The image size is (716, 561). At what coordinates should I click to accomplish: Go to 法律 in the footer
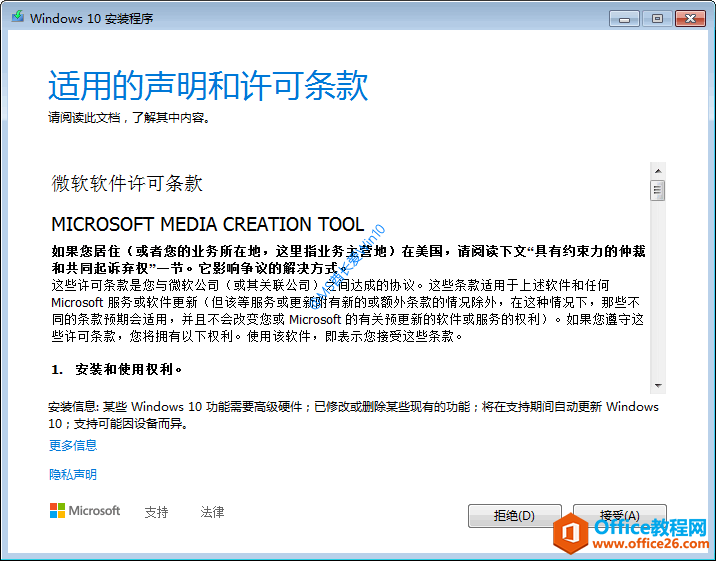click(x=212, y=512)
